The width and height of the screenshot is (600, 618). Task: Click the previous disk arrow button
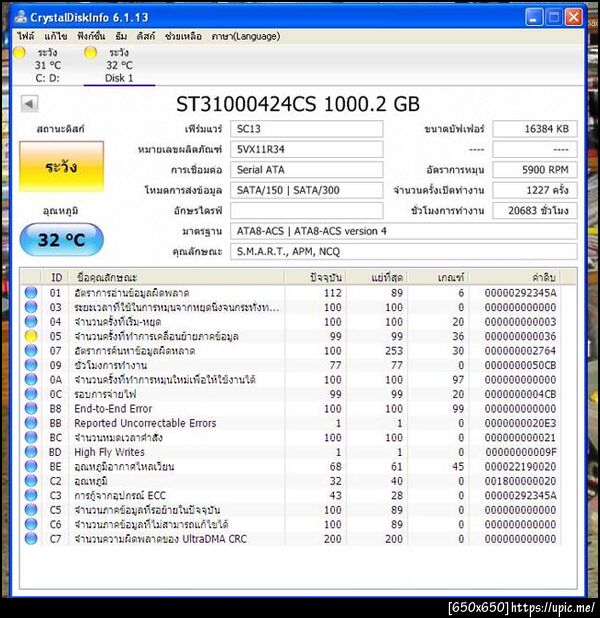pos(30,104)
